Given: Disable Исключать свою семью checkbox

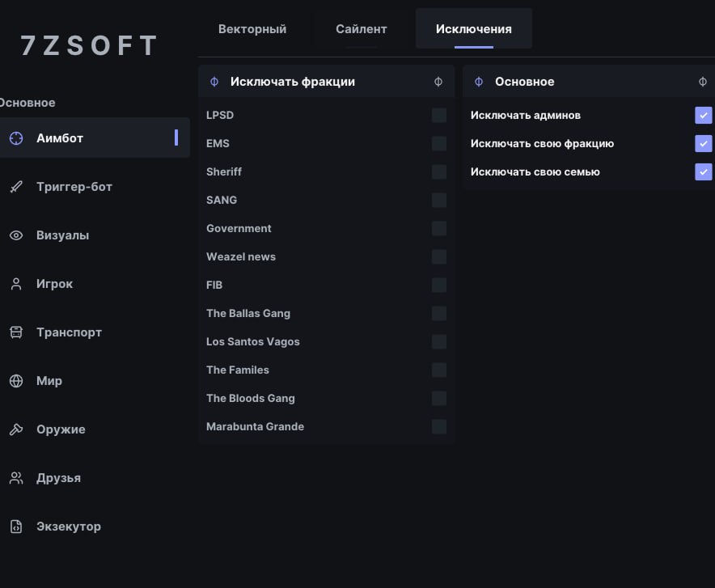Looking at the screenshot, I should click(703, 171).
